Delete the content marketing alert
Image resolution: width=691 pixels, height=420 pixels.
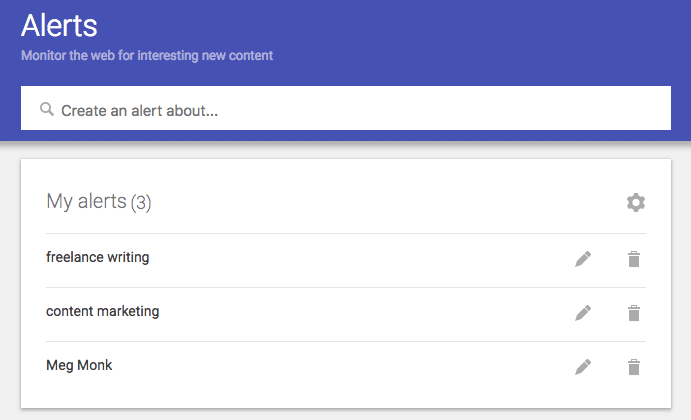click(x=634, y=313)
